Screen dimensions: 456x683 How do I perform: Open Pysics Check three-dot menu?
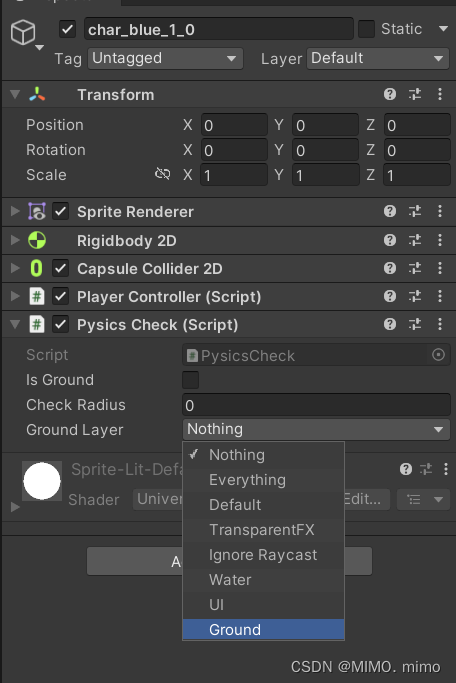[440, 324]
